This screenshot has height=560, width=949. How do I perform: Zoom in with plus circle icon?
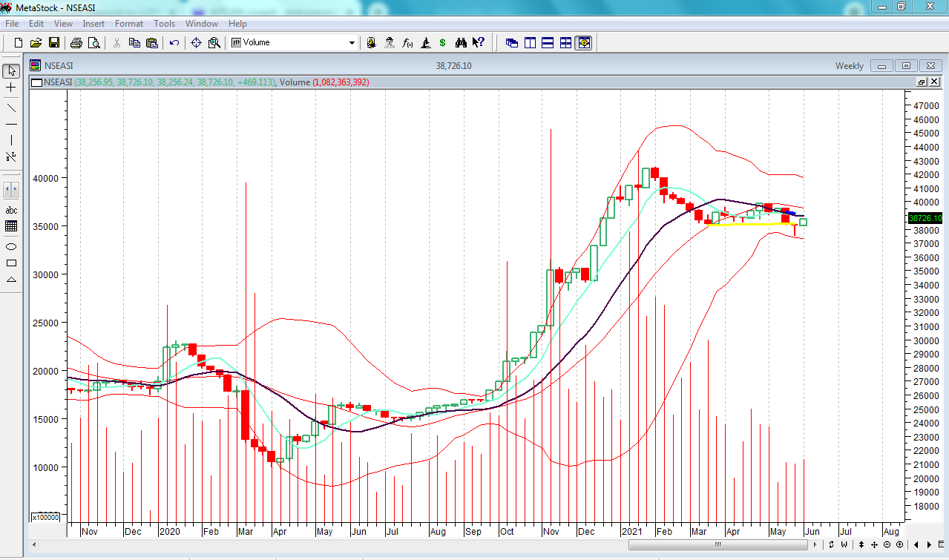899,544
